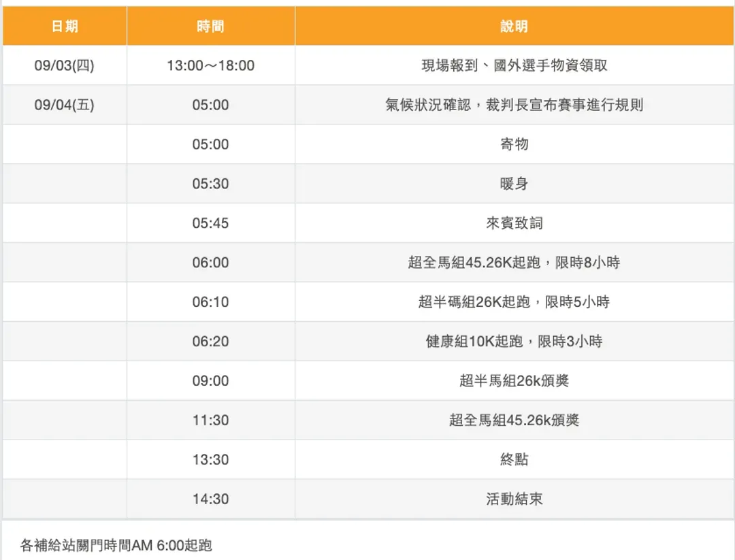Click the 說明 column header

[514, 27]
